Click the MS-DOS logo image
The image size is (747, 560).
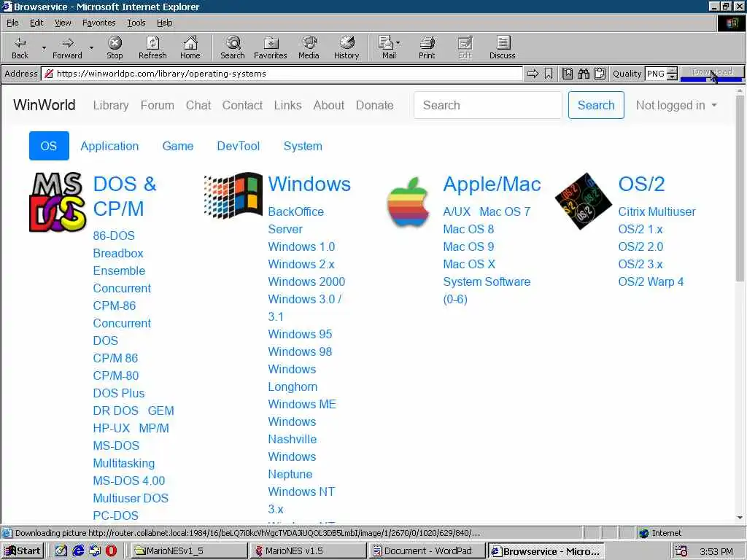(x=58, y=203)
